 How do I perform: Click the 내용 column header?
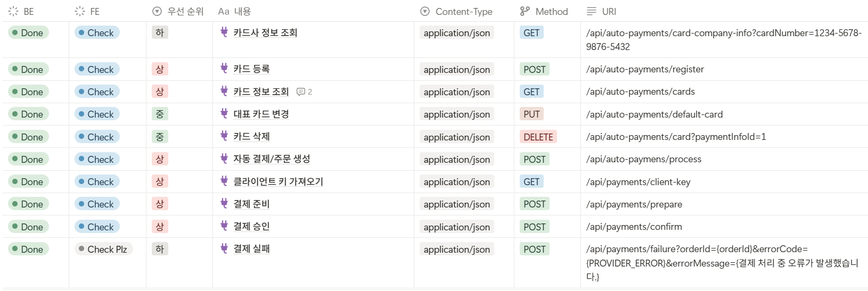click(234, 11)
